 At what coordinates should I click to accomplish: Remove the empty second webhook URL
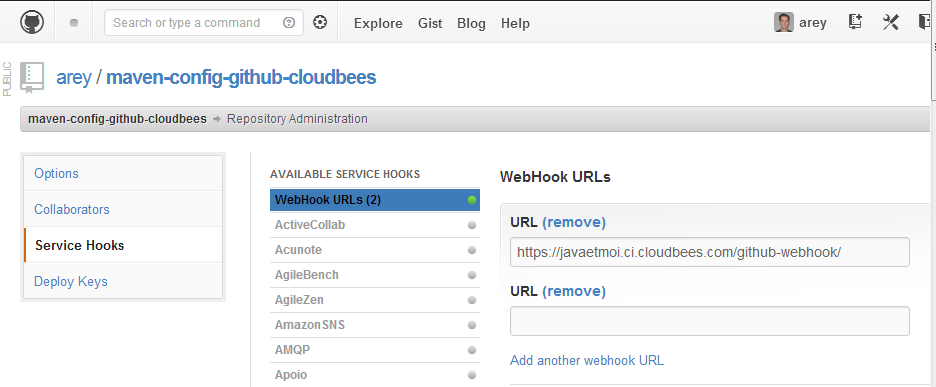click(x=574, y=291)
